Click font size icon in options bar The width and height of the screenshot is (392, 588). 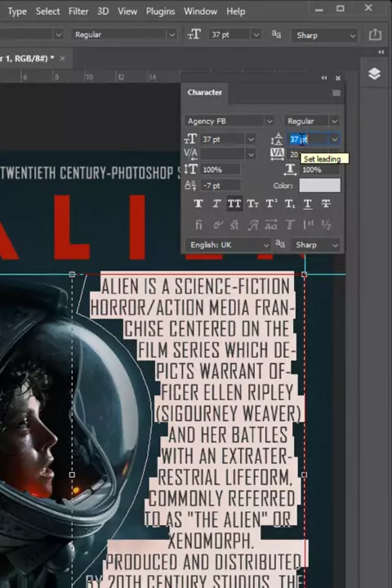(x=194, y=34)
